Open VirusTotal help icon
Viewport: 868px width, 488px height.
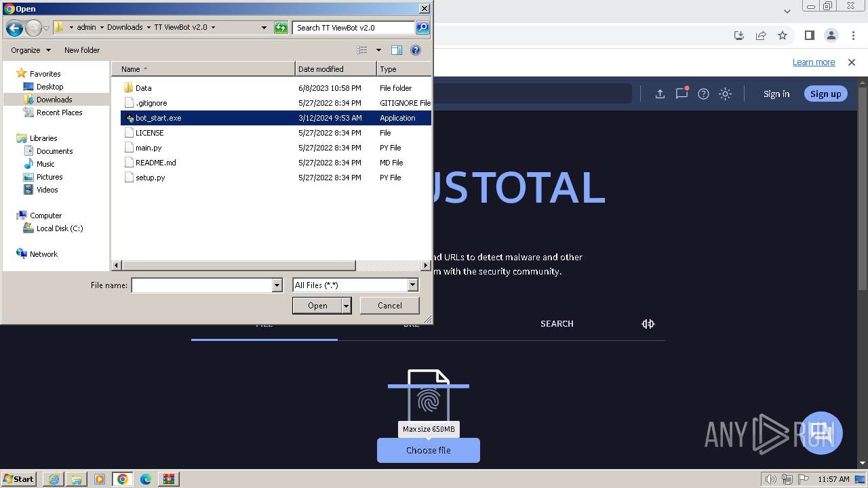(703, 94)
